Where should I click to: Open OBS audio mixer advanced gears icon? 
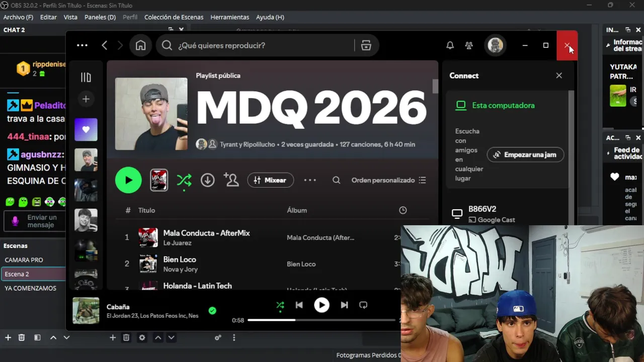coord(218,338)
